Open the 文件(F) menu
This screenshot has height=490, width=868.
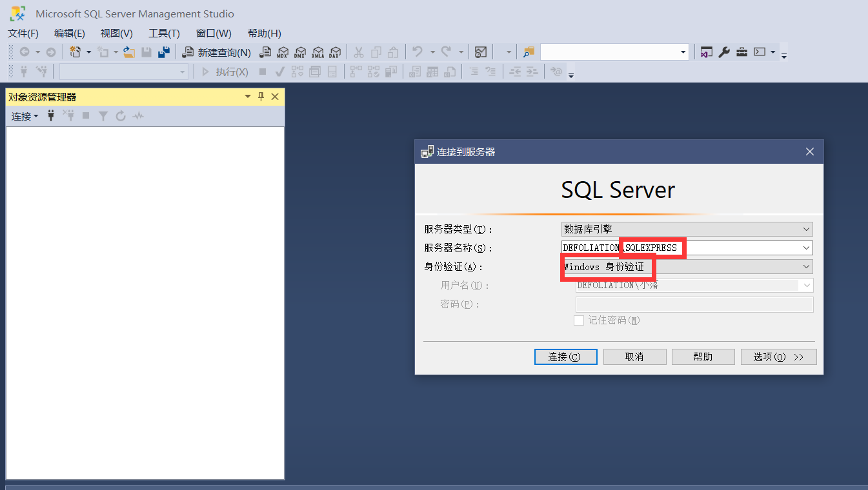point(23,34)
